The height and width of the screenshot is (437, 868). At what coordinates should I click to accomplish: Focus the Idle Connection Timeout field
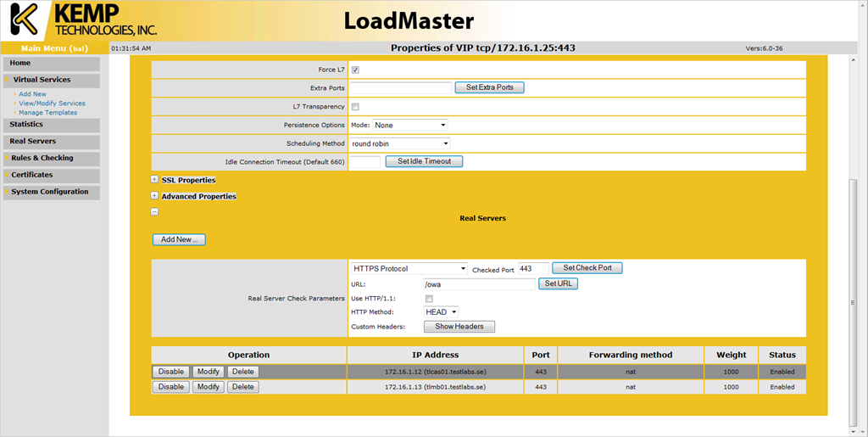point(365,162)
